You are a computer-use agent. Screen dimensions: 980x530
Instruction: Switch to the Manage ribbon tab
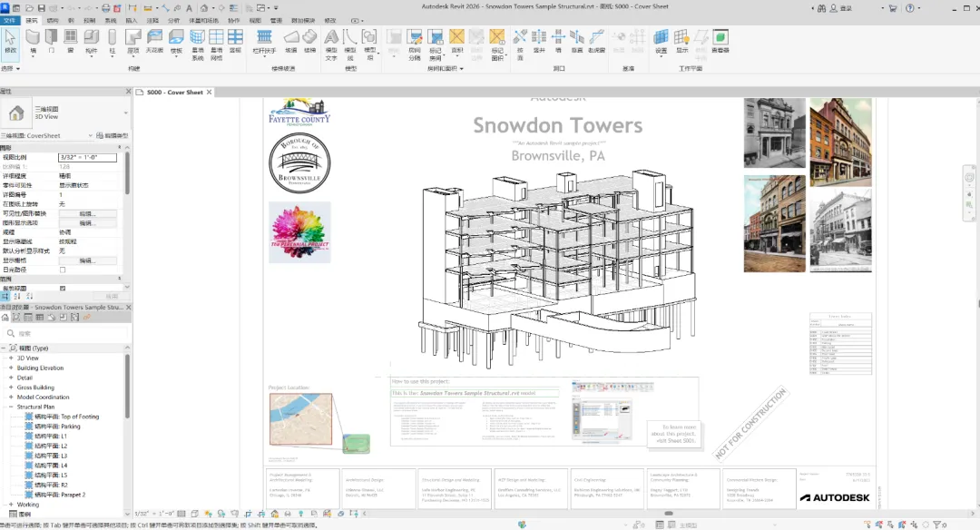click(276, 21)
